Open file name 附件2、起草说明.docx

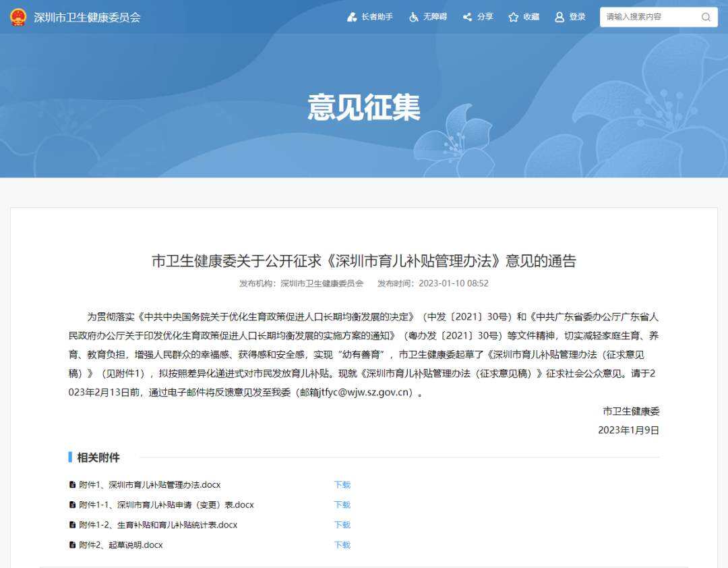coord(121,545)
